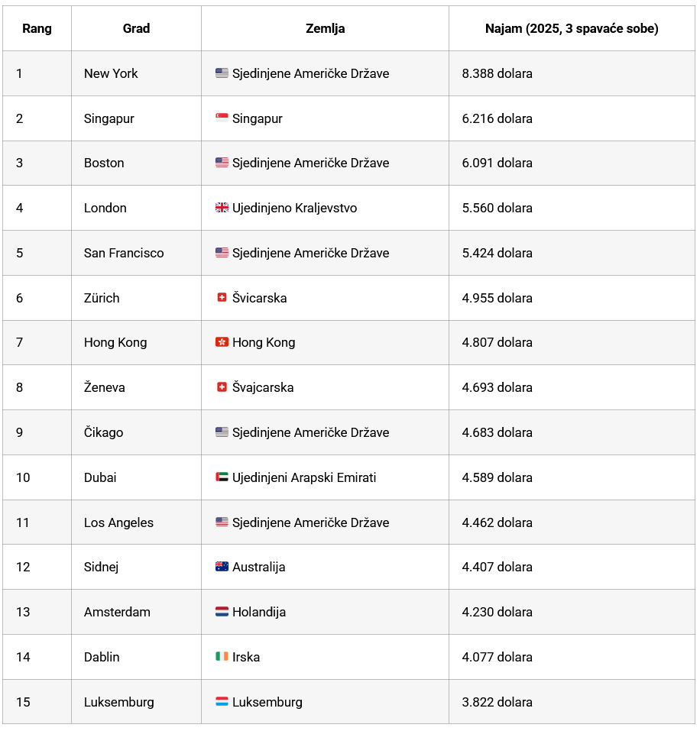Click the Zemlja column header
The width and height of the screenshot is (700, 731).
click(x=325, y=28)
